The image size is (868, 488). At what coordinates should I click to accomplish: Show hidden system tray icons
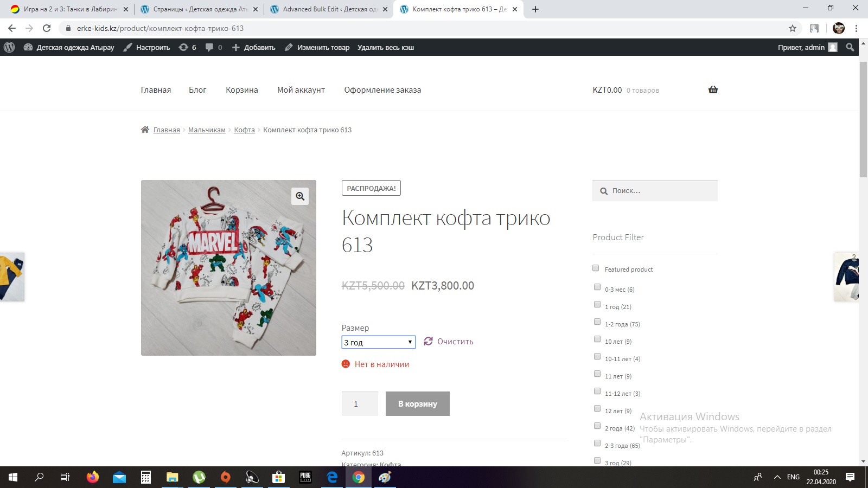click(x=777, y=477)
